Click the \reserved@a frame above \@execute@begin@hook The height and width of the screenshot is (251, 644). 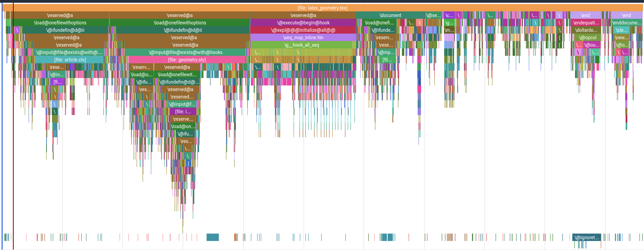coord(303,15)
